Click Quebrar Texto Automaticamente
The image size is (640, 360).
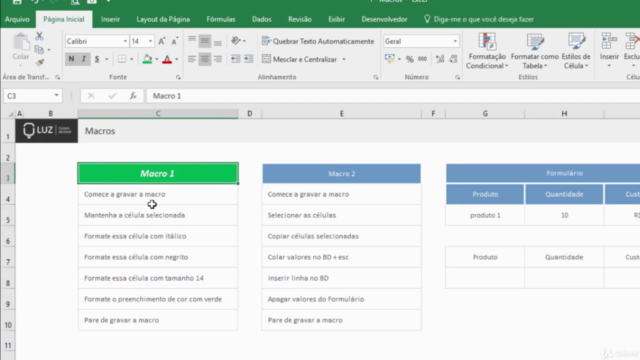pos(318,41)
